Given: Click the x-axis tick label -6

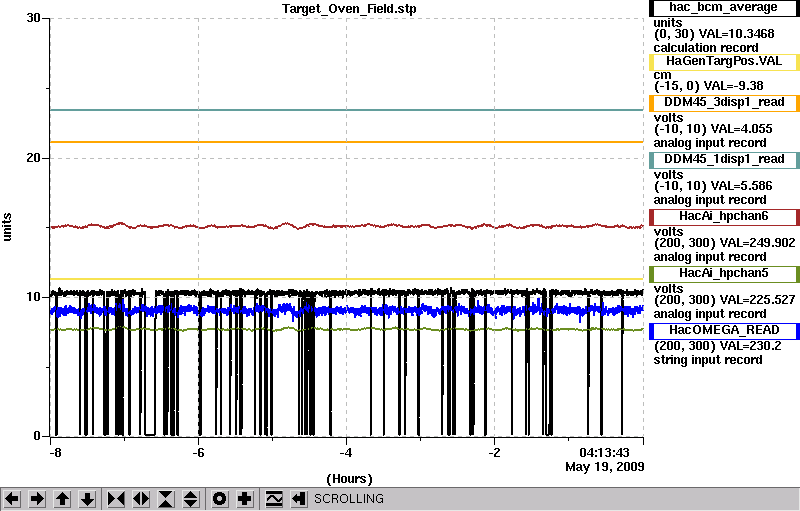Looking at the screenshot, I should [x=198, y=453].
